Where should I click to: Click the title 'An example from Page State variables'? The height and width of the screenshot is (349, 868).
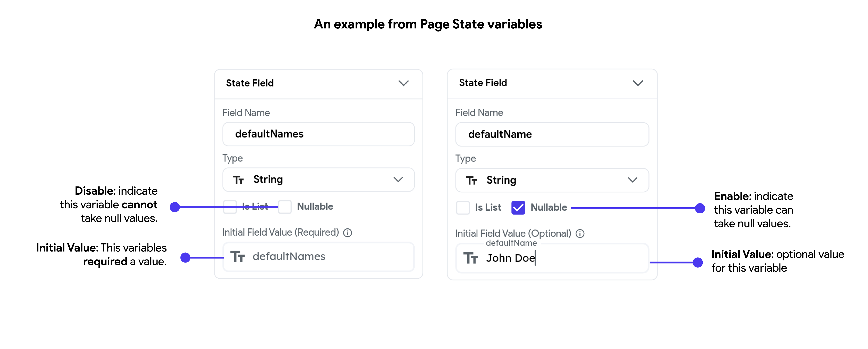(x=428, y=24)
